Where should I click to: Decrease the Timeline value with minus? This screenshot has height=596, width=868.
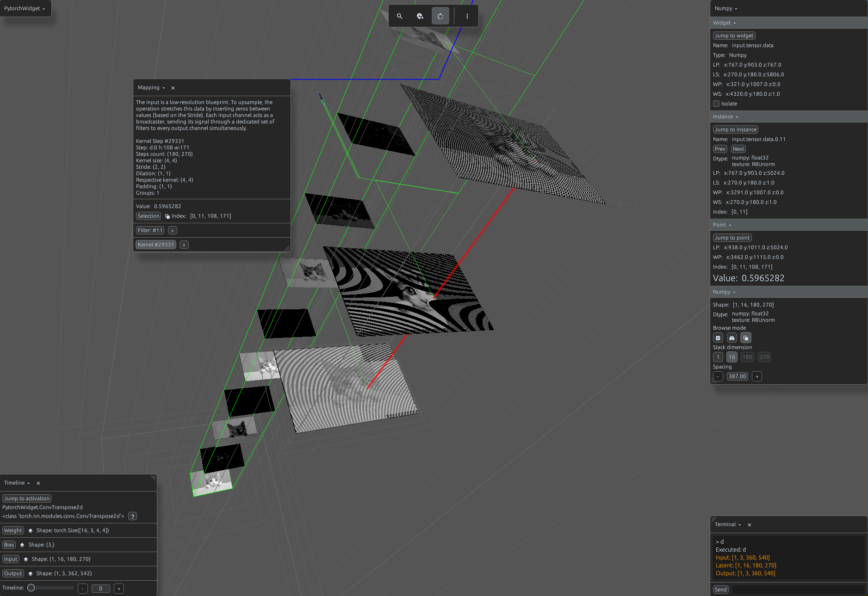tap(83, 589)
